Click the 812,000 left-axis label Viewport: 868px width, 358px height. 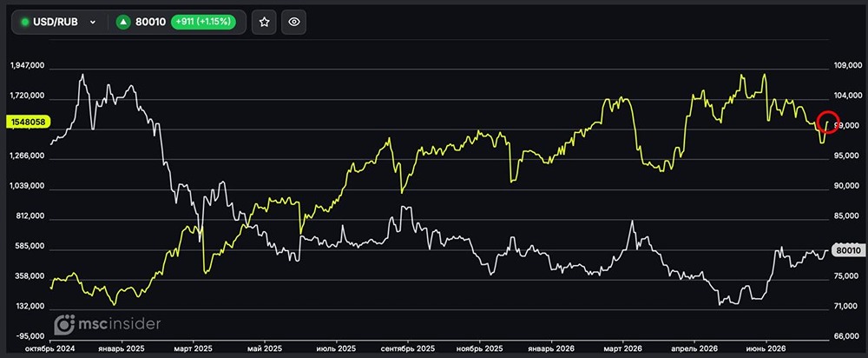[30, 216]
